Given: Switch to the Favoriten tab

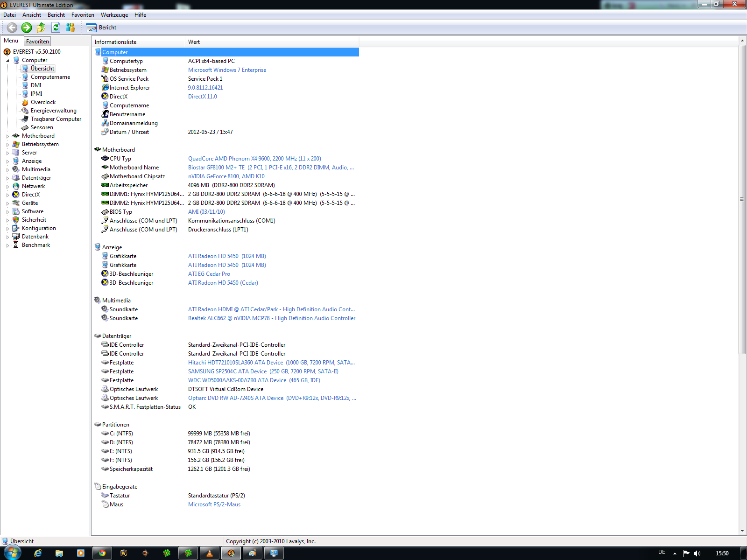Looking at the screenshot, I should (x=37, y=42).
